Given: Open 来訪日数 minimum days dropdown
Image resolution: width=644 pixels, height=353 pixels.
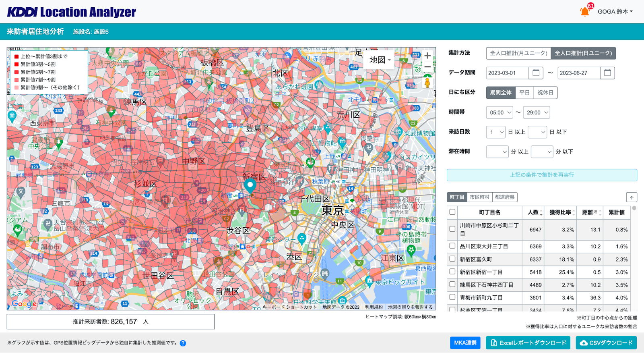Looking at the screenshot, I should [x=496, y=132].
